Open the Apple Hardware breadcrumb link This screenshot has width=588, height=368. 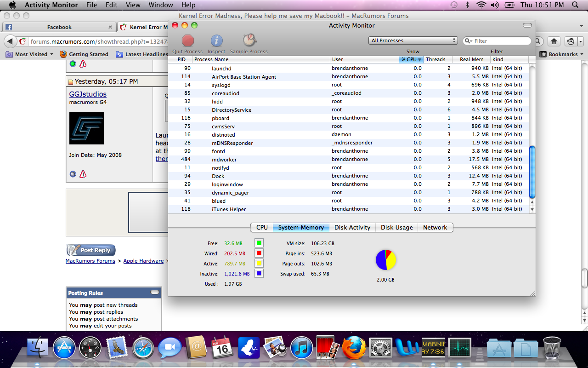(143, 261)
